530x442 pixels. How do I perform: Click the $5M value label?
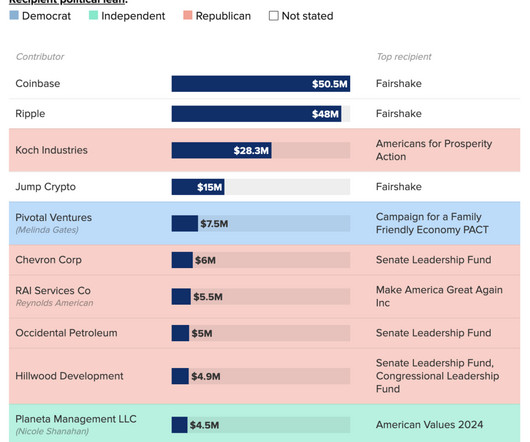point(202,334)
